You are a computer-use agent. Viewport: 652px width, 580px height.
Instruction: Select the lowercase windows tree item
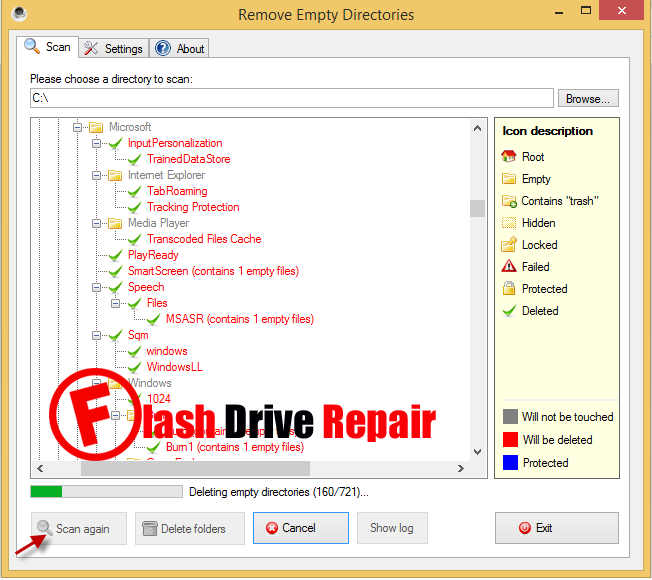pyautogui.click(x=167, y=351)
